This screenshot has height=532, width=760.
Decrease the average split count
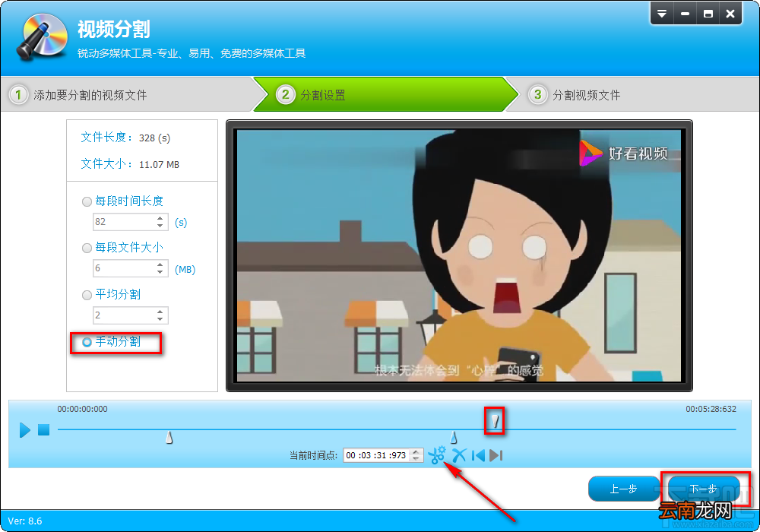click(160, 318)
